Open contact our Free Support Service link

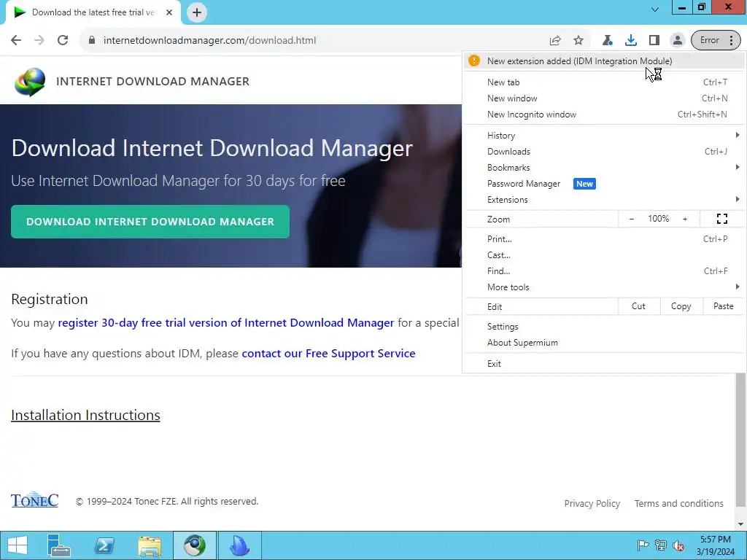(x=328, y=354)
